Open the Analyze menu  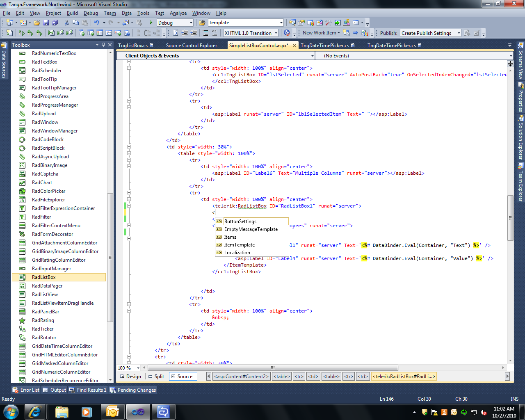178,13
